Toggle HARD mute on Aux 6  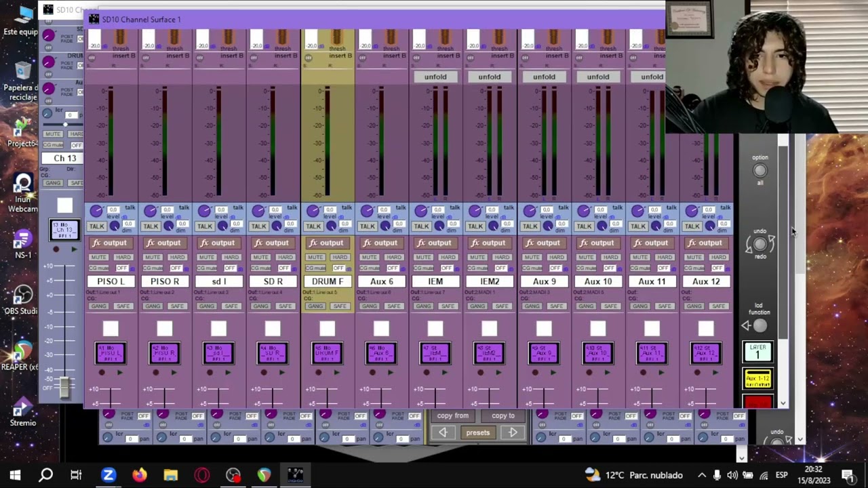click(393, 258)
